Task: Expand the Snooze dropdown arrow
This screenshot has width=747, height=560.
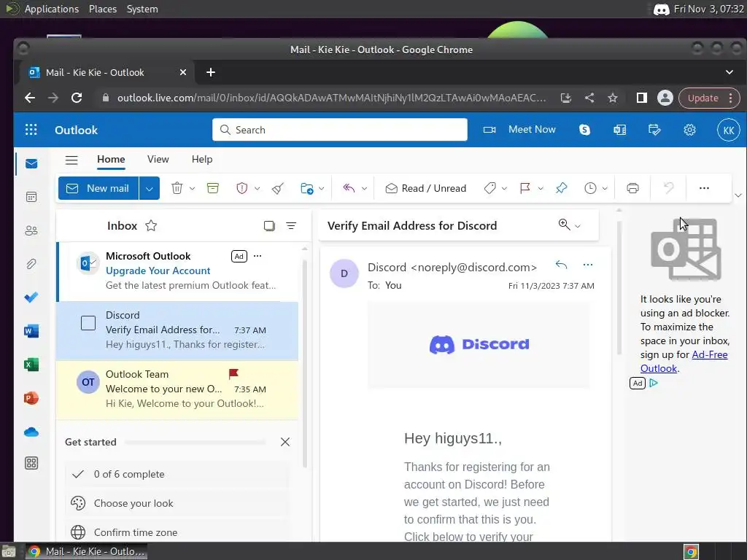Action: pos(605,189)
